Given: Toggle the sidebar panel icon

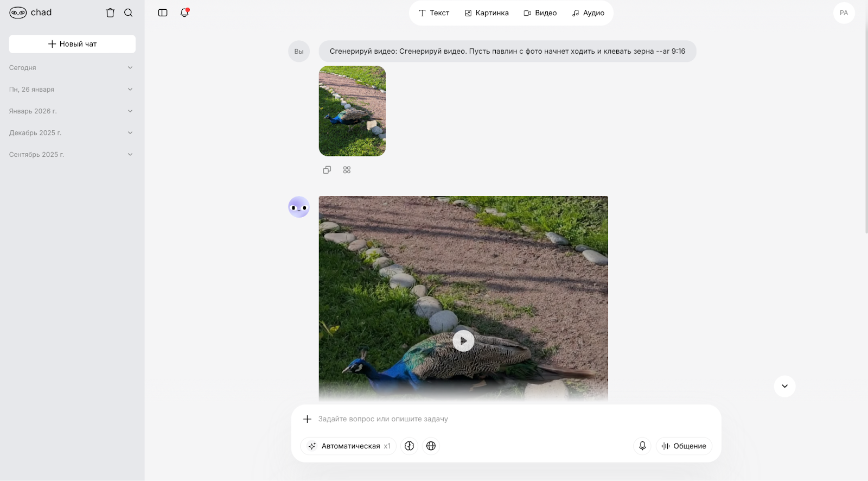Looking at the screenshot, I should click(163, 13).
